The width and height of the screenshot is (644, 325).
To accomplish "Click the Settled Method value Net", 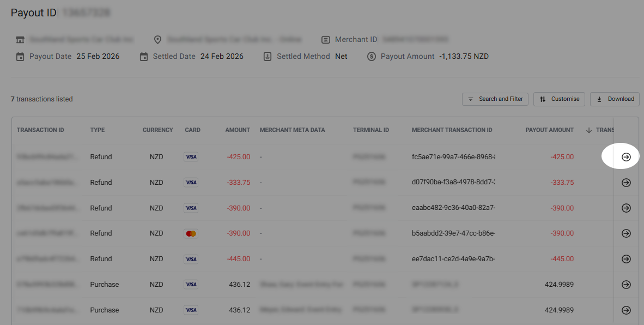I will (x=341, y=57).
